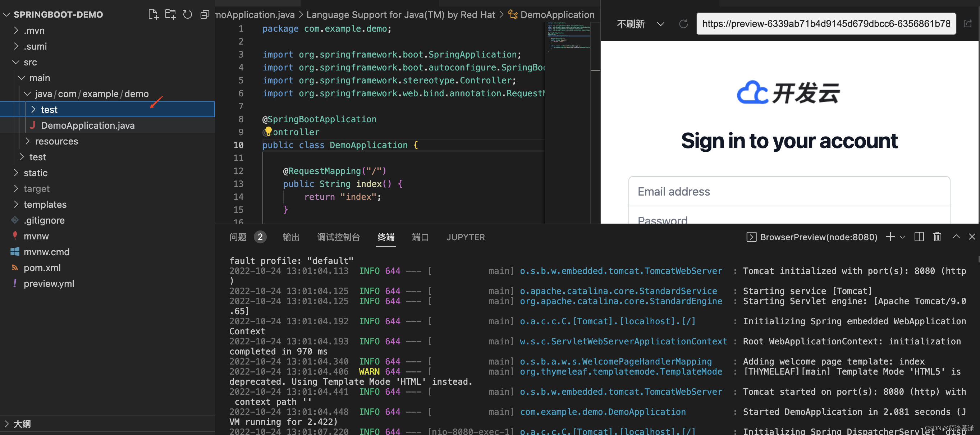Reload the browser preview page
This screenshot has height=435, width=980.
683,24
